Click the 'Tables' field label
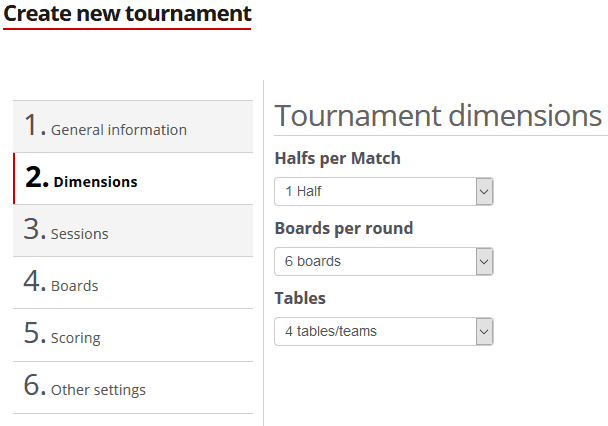Image resolution: width=608 pixels, height=426 pixels. tap(300, 298)
